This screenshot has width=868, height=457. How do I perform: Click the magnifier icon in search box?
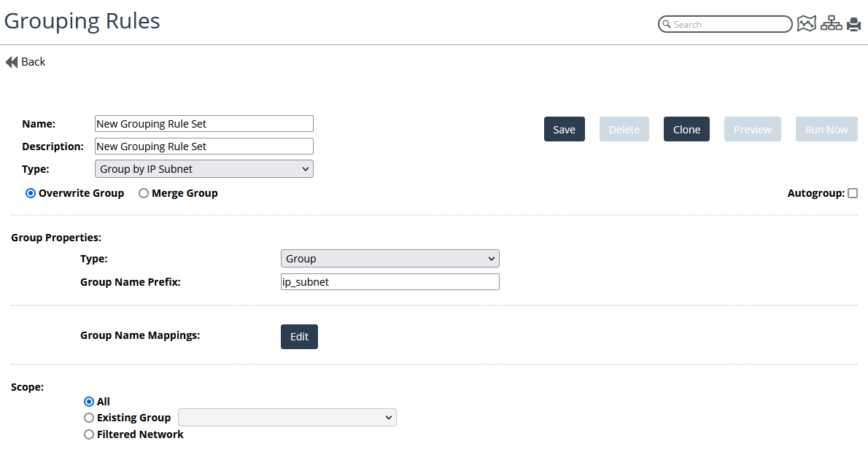[665, 25]
